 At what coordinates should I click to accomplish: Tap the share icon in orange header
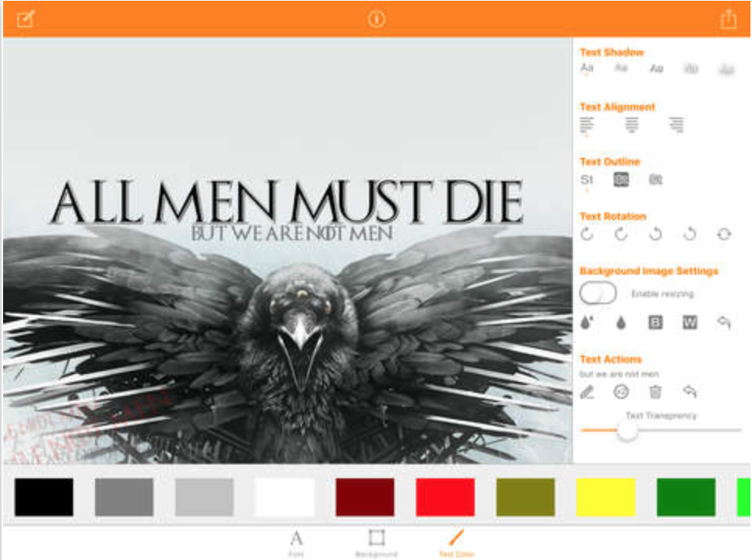[x=728, y=20]
